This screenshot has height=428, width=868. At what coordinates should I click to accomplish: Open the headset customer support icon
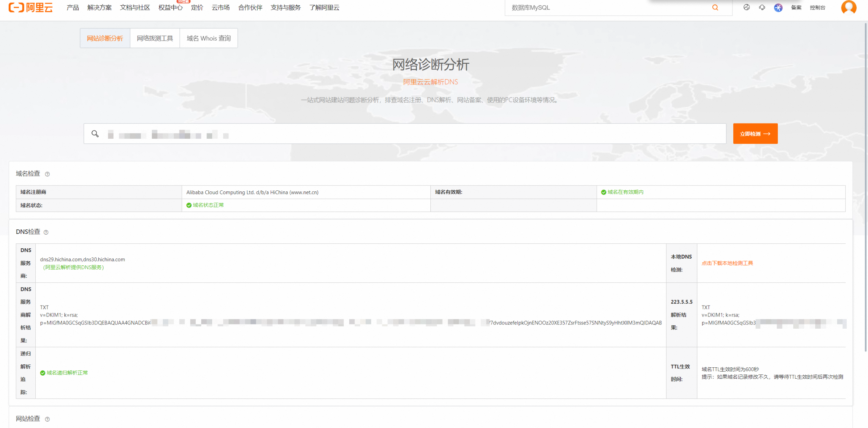(x=762, y=8)
